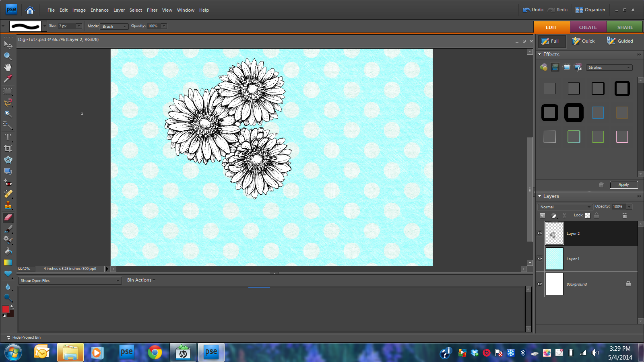Click the Apply button in Effects

coord(623,185)
